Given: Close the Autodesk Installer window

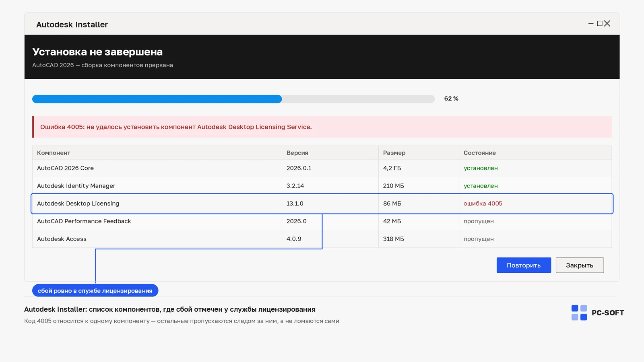Looking at the screenshot, I should tap(607, 24).
